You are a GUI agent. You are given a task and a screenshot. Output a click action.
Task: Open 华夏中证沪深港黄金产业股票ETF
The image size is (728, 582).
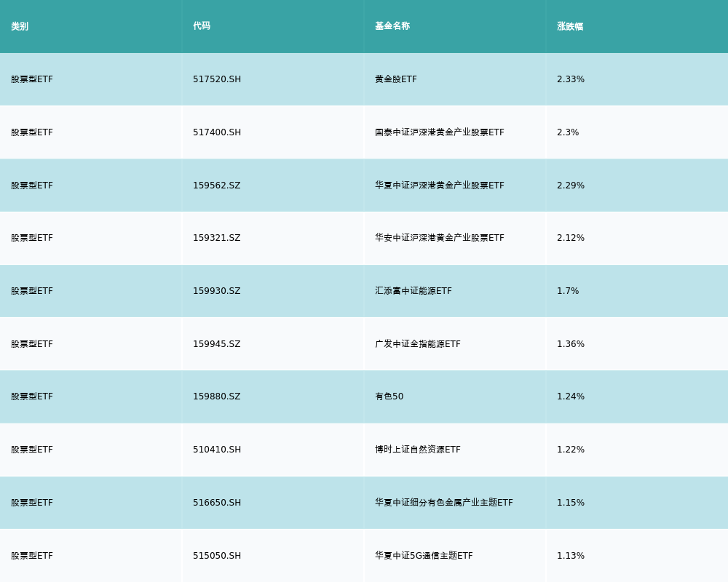[x=440, y=186]
